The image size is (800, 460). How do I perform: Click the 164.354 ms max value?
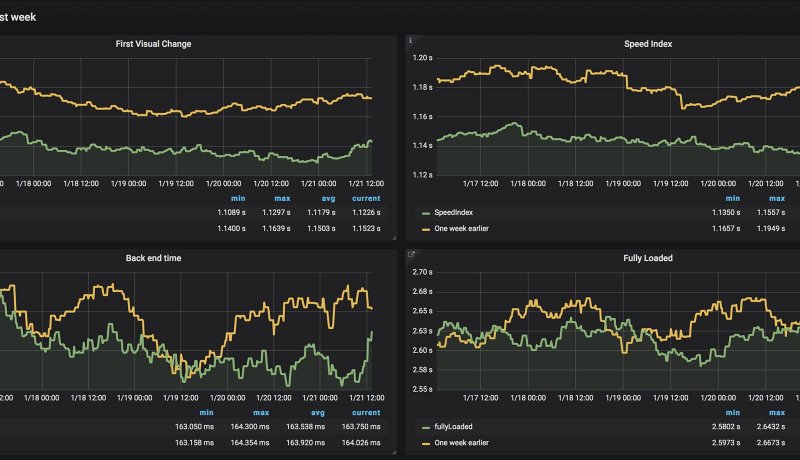click(249, 443)
